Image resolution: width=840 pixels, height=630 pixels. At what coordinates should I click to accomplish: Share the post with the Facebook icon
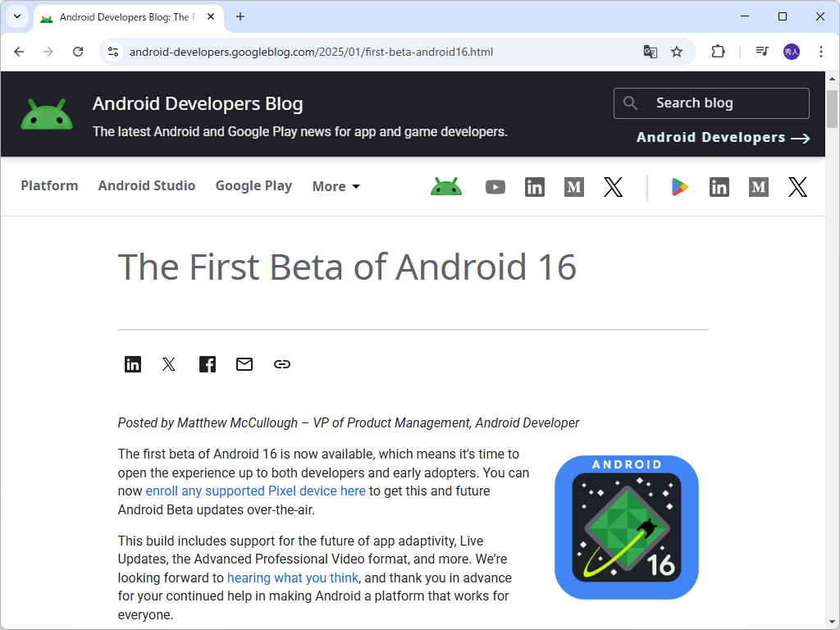[207, 364]
